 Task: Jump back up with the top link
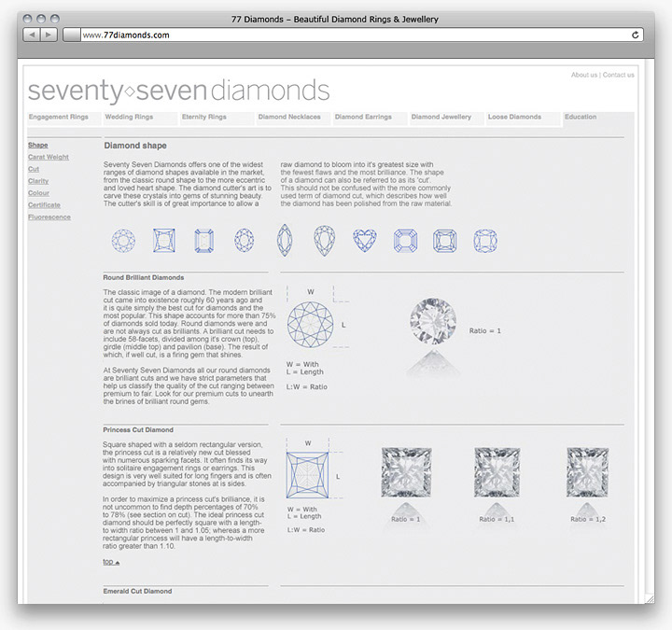[111, 562]
